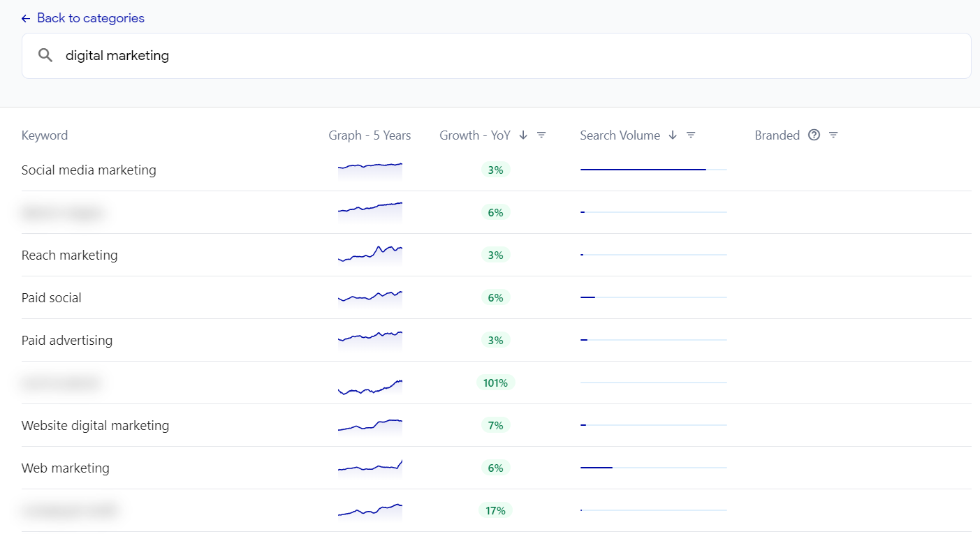The width and height of the screenshot is (980, 534).
Task: Open the filter icon next to Search Volume
Action: tap(690, 135)
